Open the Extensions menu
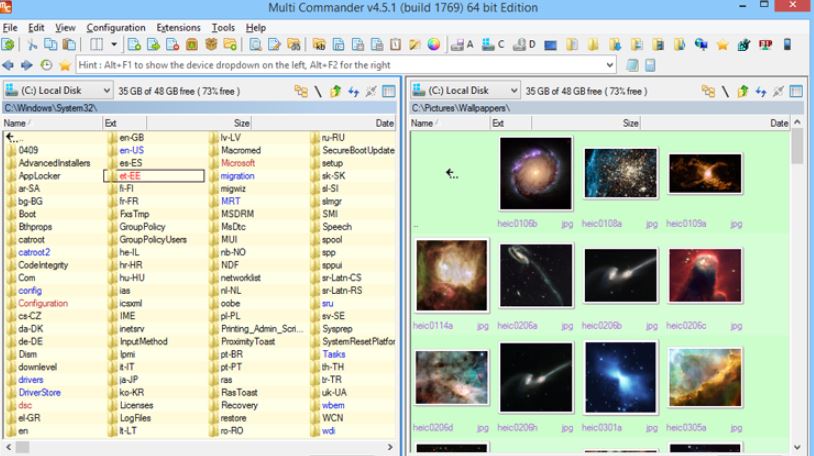The width and height of the screenshot is (814, 456). 178,28
